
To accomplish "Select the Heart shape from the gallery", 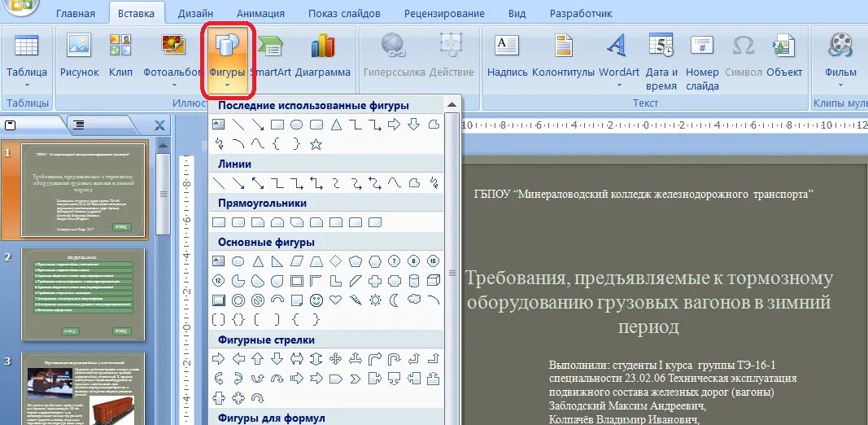I will click(x=335, y=300).
